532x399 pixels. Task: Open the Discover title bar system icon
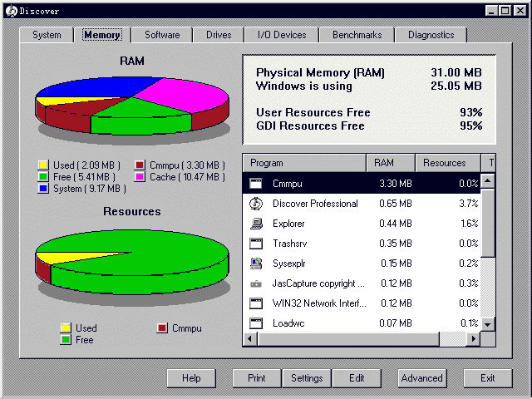tap(11, 10)
